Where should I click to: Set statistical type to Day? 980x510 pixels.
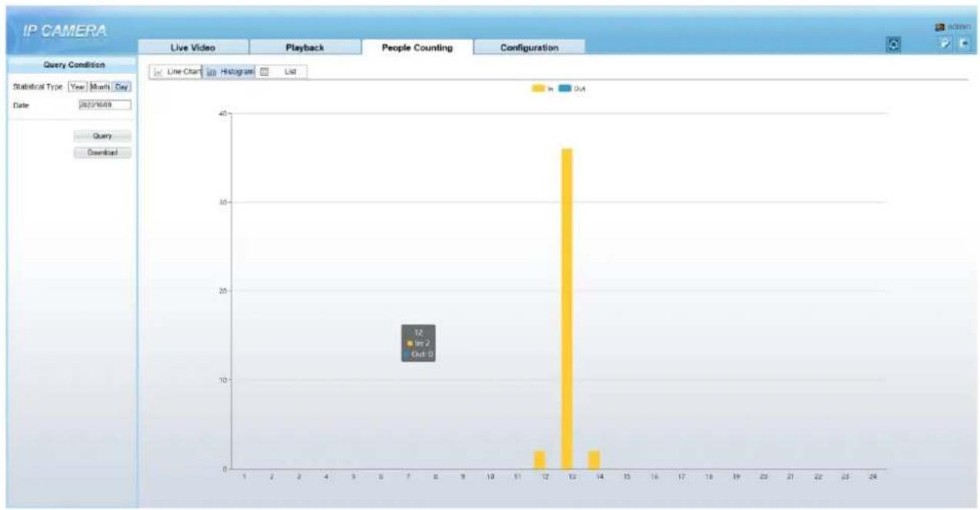(122, 87)
